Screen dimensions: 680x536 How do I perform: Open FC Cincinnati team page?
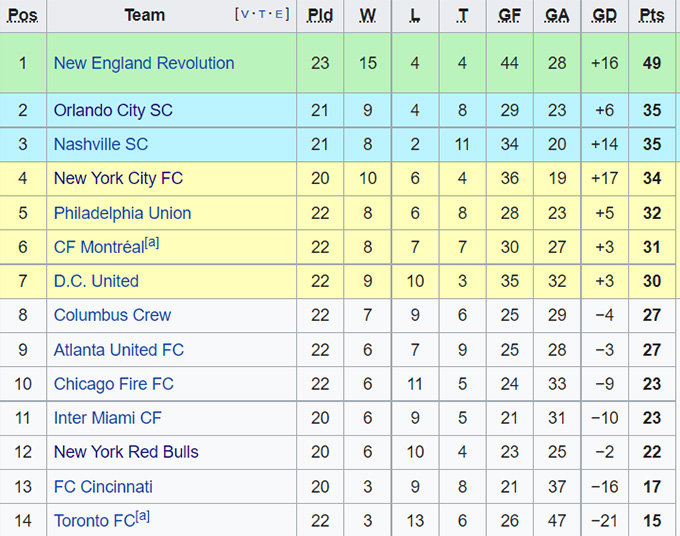pyautogui.click(x=103, y=487)
